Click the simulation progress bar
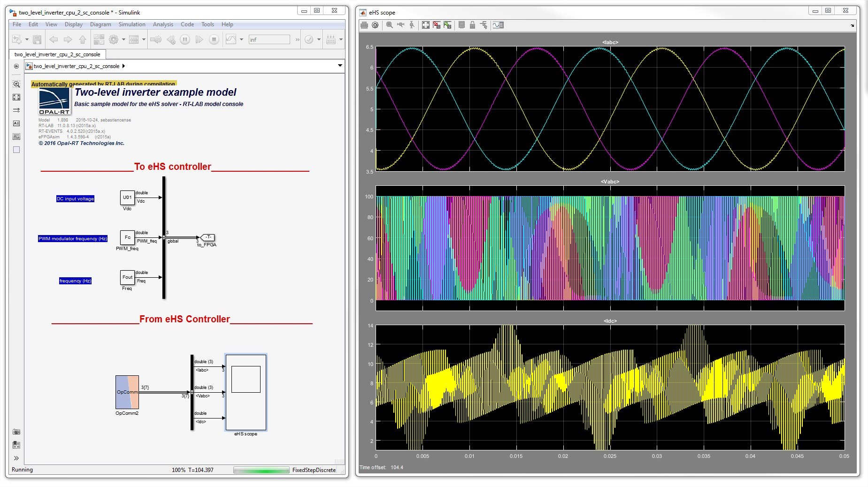Image resolution: width=868 pixels, height=487 pixels. pos(261,470)
